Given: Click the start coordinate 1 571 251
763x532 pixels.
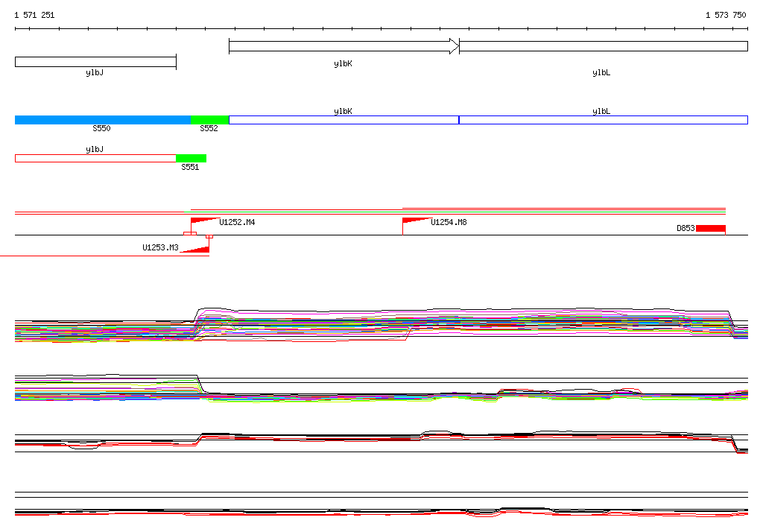Looking at the screenshot, I should (34, 15).
